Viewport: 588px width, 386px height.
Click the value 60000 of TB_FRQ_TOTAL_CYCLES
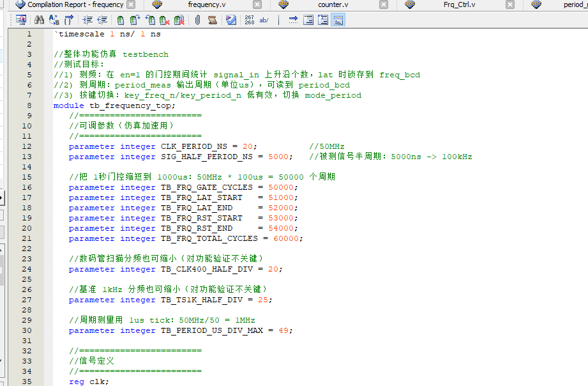[286, 238]
